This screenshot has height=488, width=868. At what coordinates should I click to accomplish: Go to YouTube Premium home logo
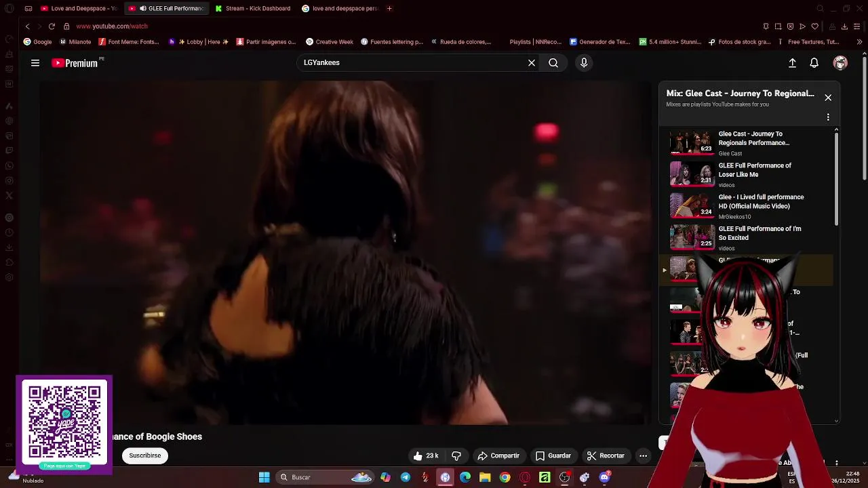(x=76, y=63)
